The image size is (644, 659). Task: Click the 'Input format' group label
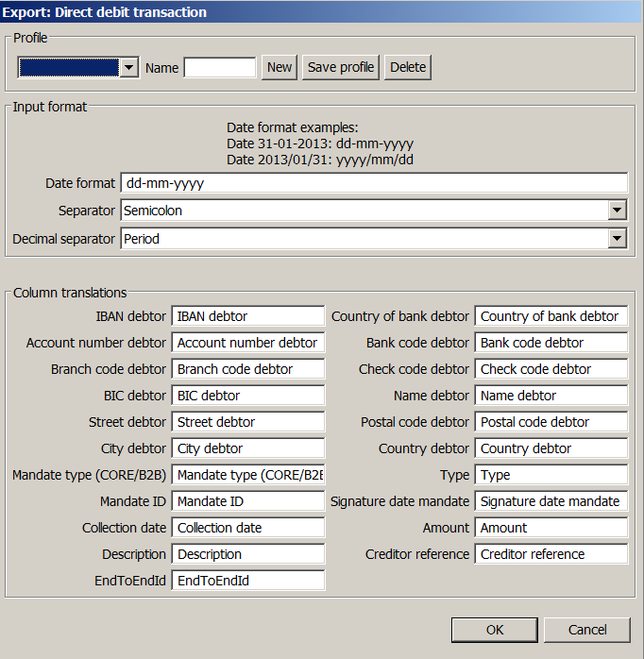[50, 107]
